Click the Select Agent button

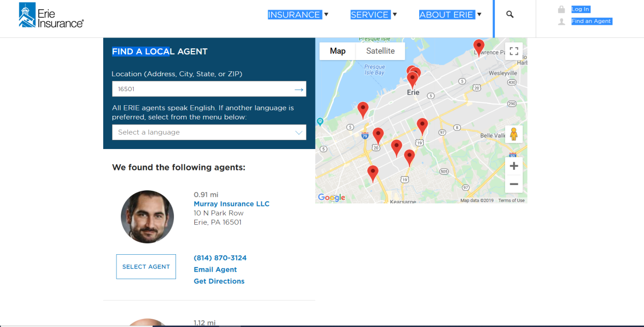(x=146, y=266)
